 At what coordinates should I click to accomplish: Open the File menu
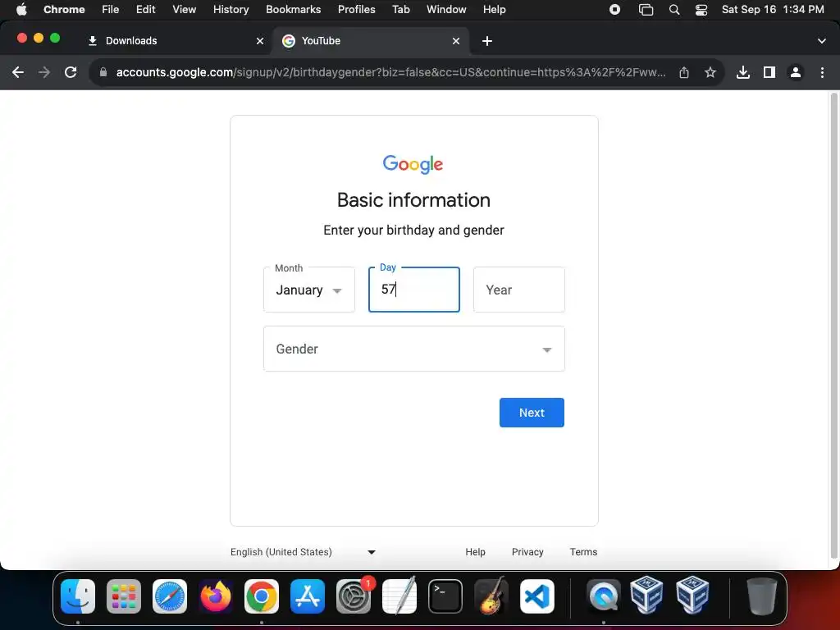(x=111, y=10)
